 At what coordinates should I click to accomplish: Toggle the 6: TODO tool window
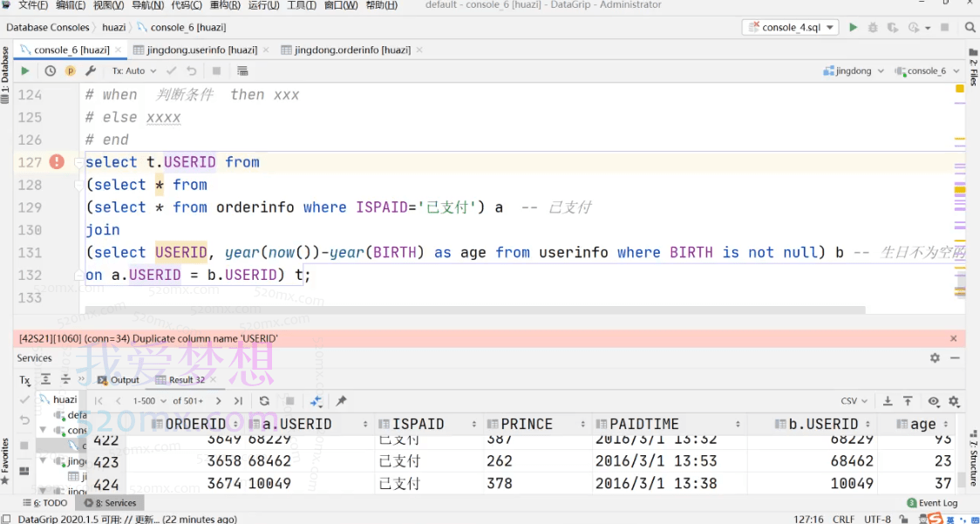click(44, 503)
